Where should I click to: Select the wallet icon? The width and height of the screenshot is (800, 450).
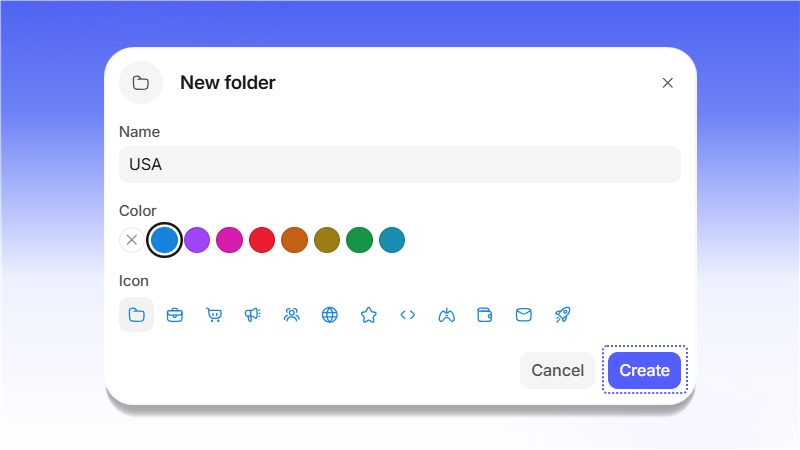click(485, 315)
